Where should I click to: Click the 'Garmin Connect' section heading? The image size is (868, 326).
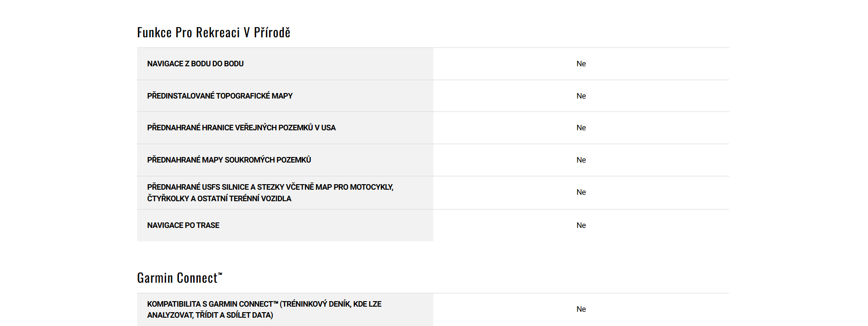(177, 278)
